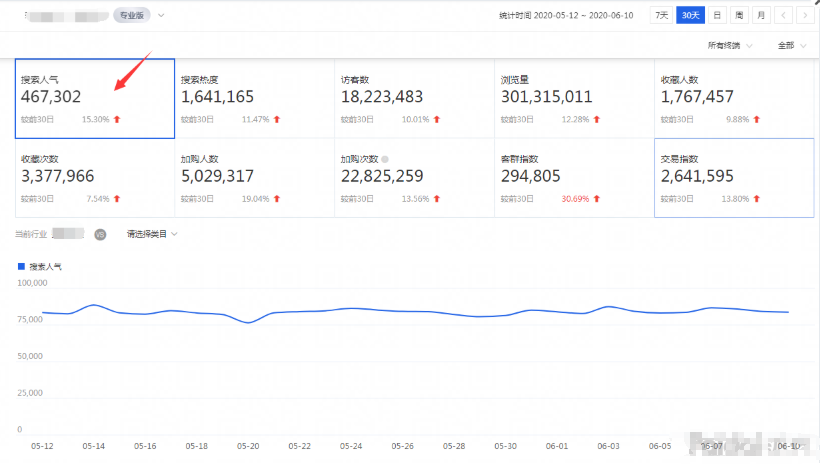Toggle the 搜索人气 metric card
Viewport: 820px width, 464px height.
point(95,98)
